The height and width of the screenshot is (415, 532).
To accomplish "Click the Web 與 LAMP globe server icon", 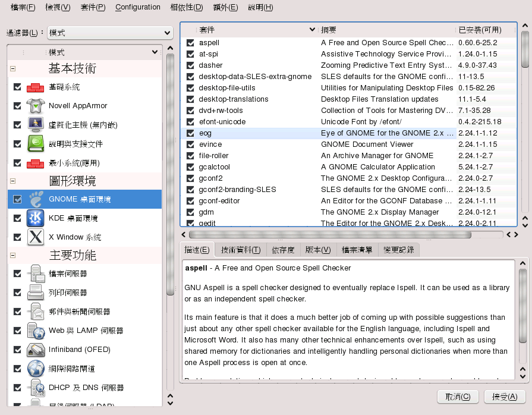I will tap(36, 331).
